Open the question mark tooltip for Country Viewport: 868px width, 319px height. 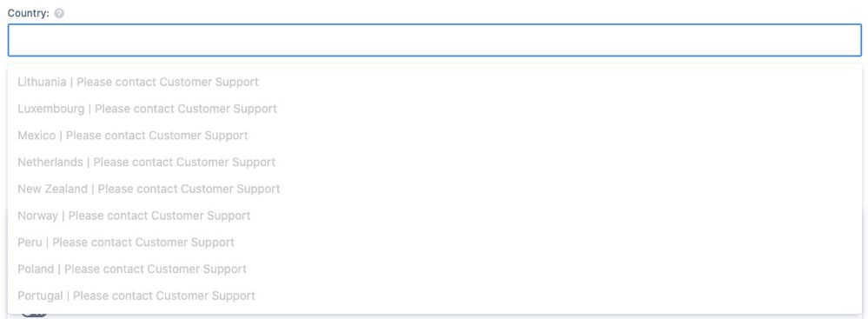click(59, 14)
